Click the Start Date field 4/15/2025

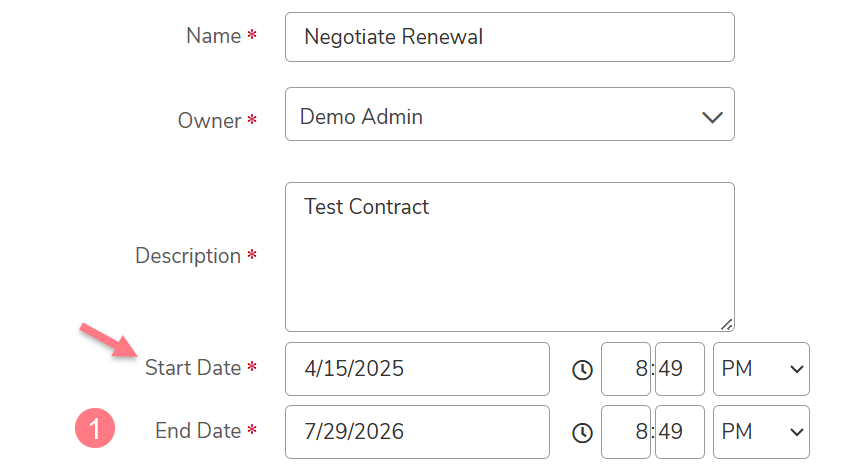pyautogui.click(x=417, y=369)
